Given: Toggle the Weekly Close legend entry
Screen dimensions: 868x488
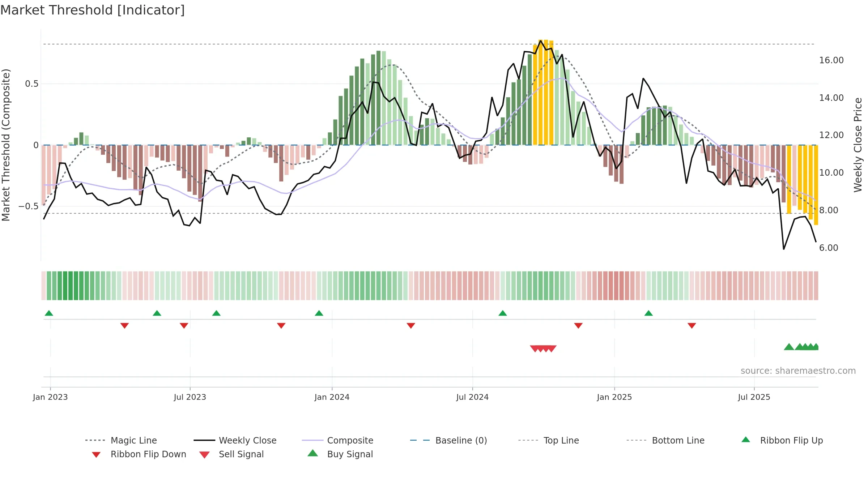Looking at the screenshot, I should tap(235, 440).
